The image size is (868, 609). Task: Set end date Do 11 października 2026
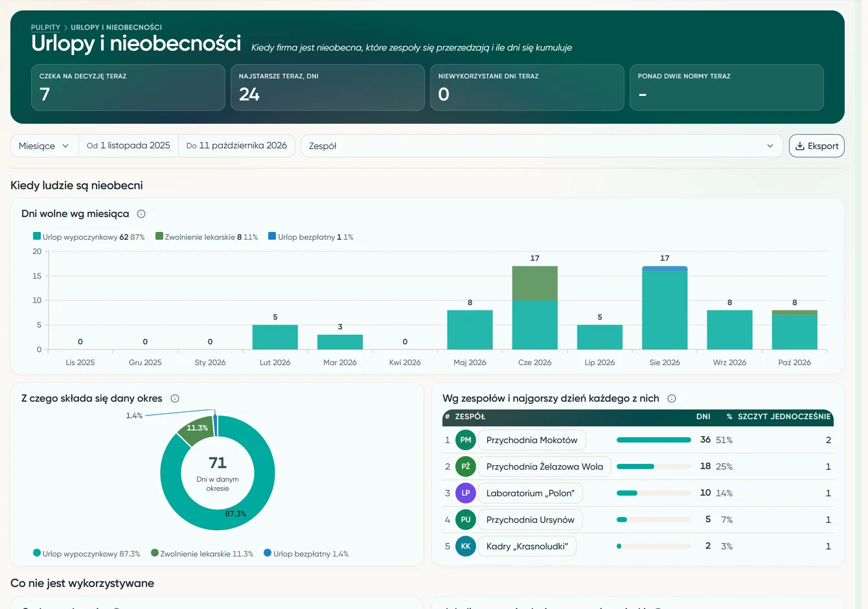coord(236,146)
